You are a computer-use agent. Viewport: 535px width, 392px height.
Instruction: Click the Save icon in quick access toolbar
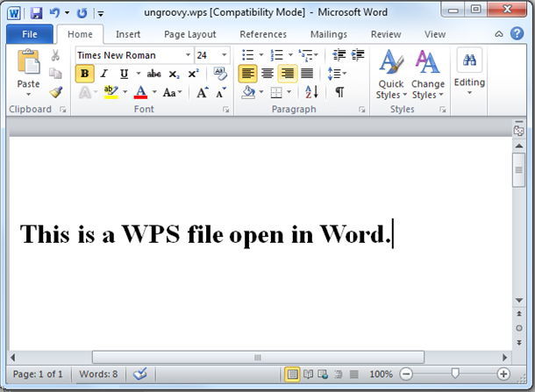click(x=36, y=13)
